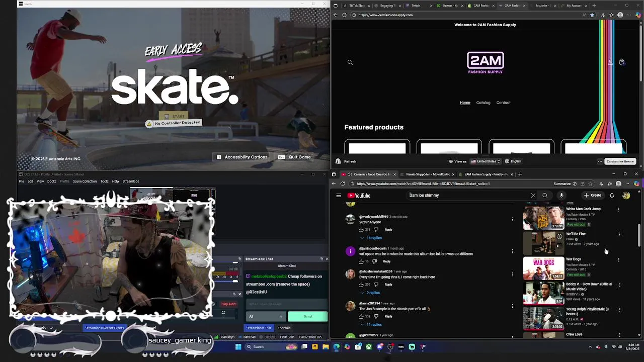The image size is (644, 362).
Task: Clear the YouTube search box with the X
Action: pyautogui.click(x=533, y=196)
